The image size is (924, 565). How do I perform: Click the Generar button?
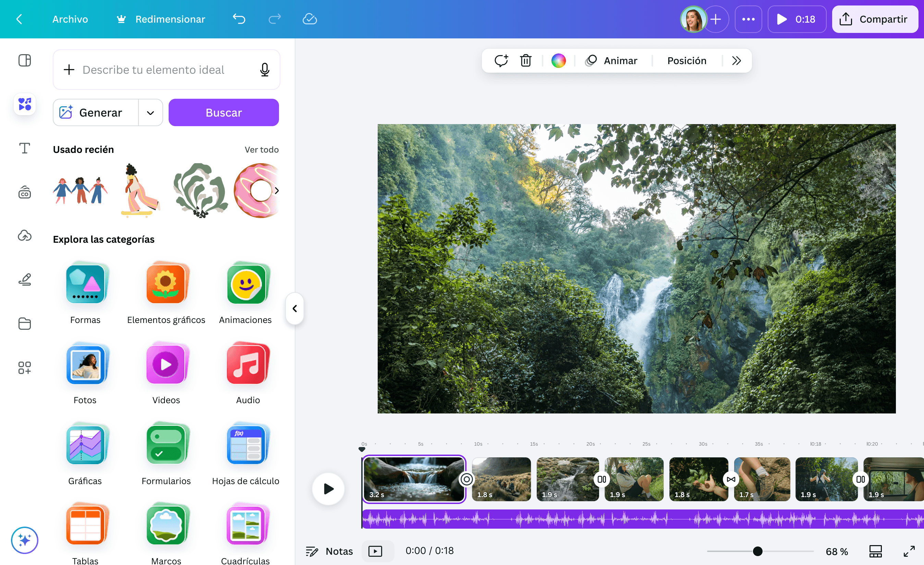point(96,112)
